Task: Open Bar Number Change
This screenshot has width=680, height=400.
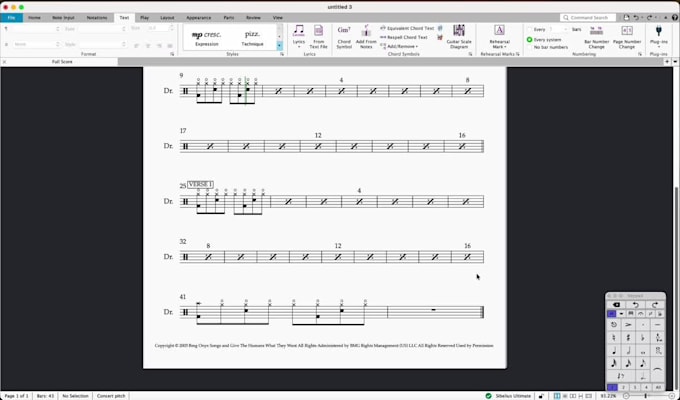Action: coord(596,36)
